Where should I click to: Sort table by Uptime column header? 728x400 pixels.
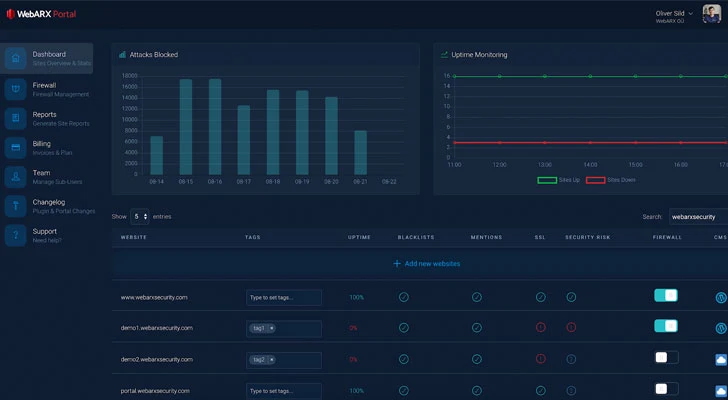click(x=359, y=237)
